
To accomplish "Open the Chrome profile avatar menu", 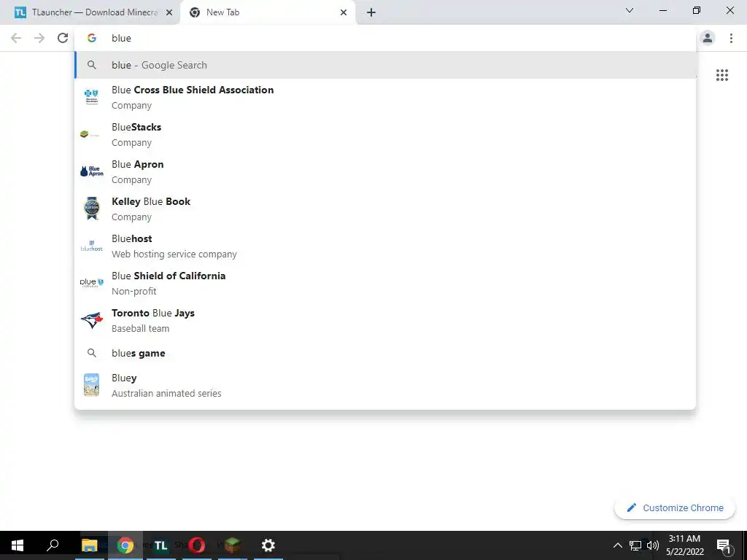I will tap(708, 38).
